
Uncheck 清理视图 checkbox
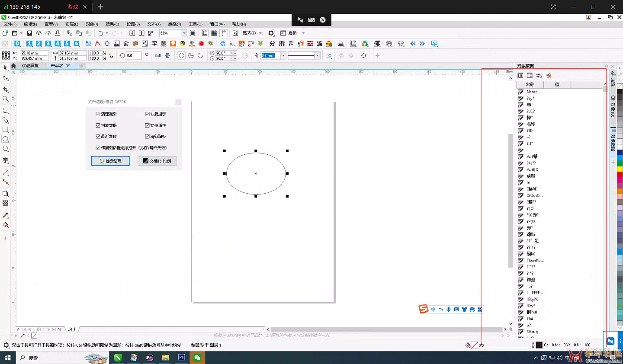(x=98, y=114)
